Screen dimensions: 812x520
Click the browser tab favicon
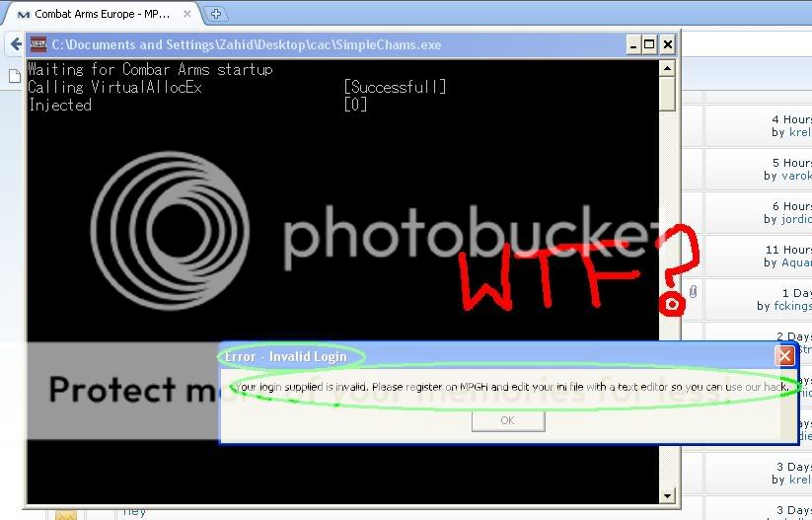24,15
